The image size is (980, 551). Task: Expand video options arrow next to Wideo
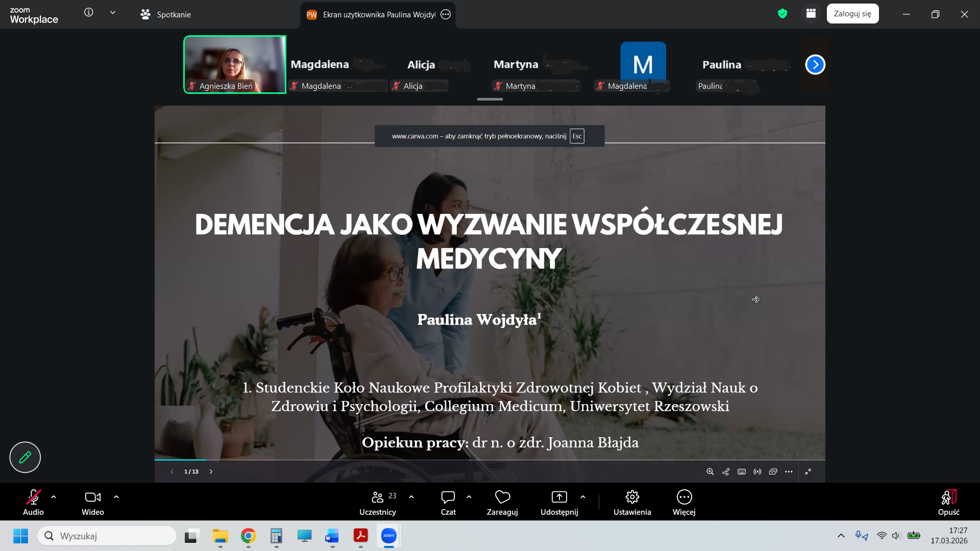pyautogui.click(x=116, y=497)
